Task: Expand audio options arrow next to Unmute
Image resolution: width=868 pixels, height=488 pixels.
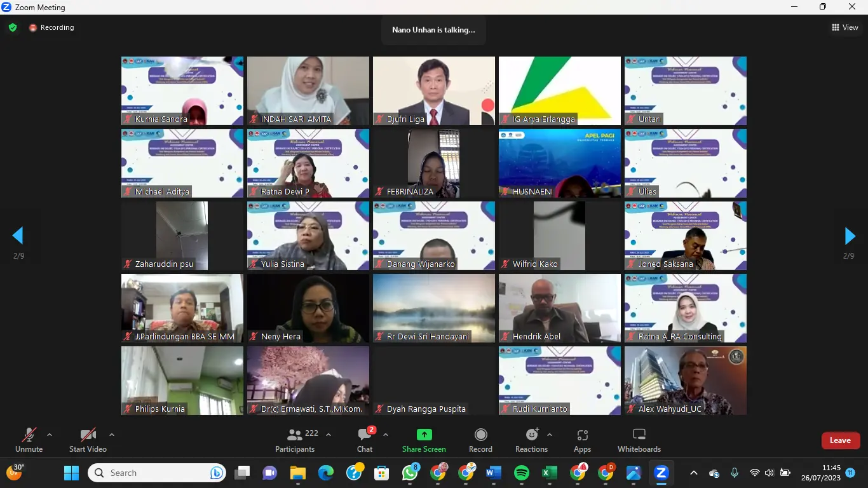Action: tap(50, 435)
